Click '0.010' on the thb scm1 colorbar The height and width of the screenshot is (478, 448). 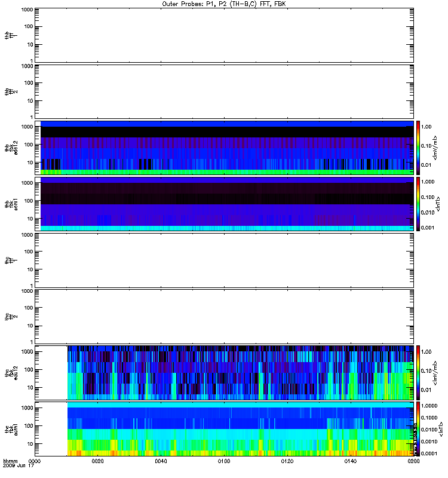point(428,213)
